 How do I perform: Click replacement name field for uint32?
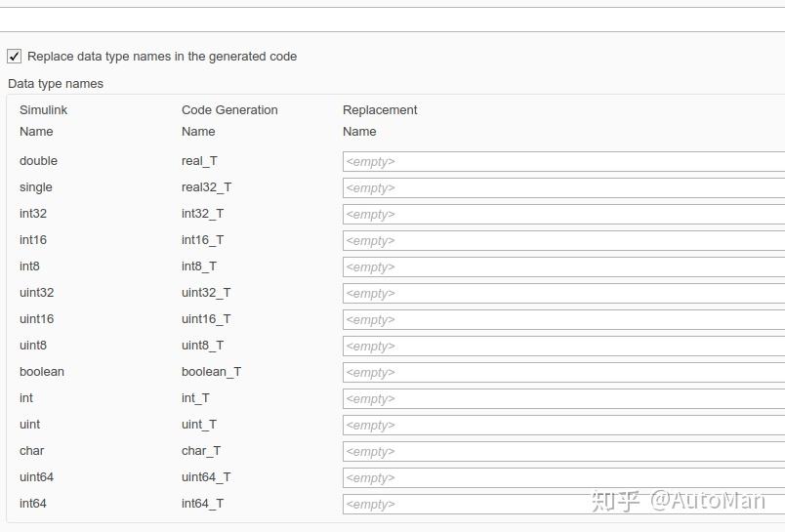click(563, 294)
